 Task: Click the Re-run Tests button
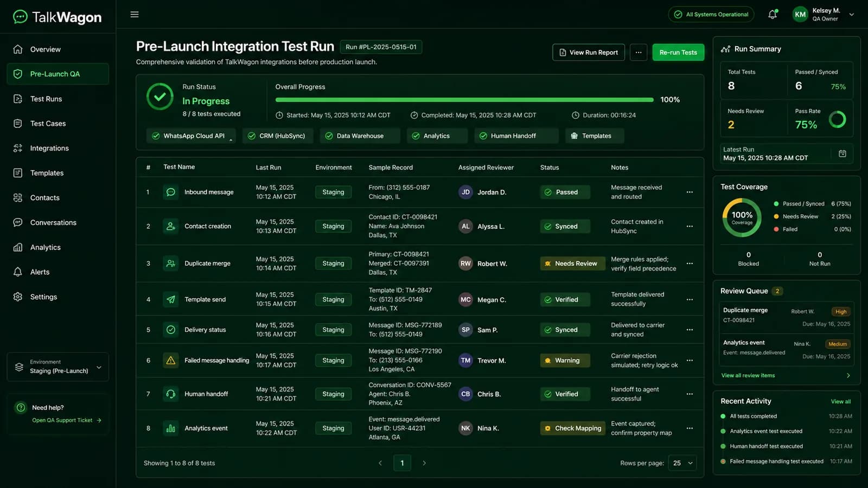click(x=678, y=53)
